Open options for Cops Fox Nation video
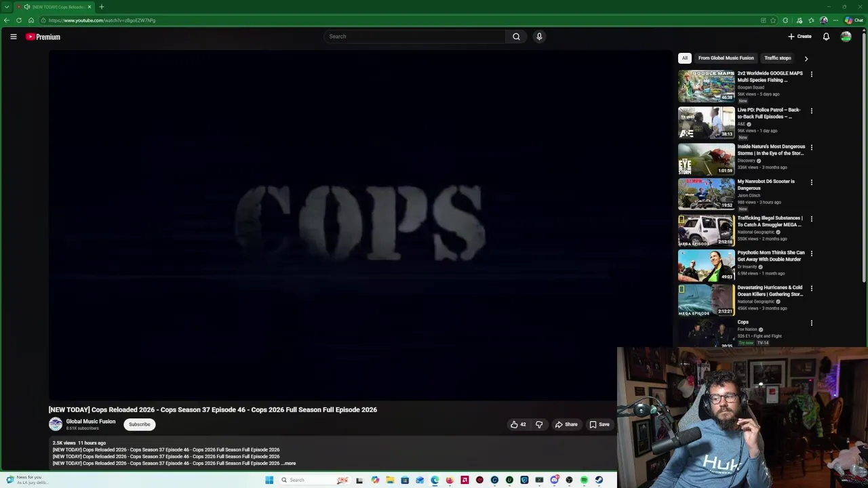 811,323
